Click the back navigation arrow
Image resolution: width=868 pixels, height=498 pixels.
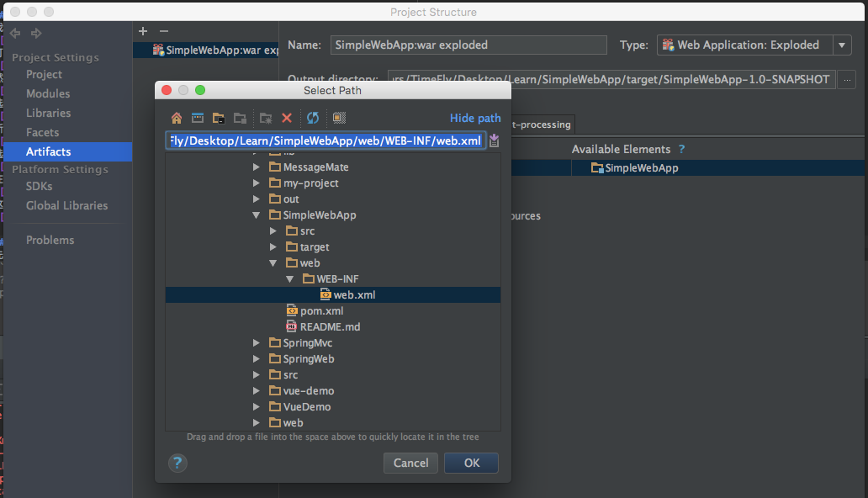click(x=15, y=34)
